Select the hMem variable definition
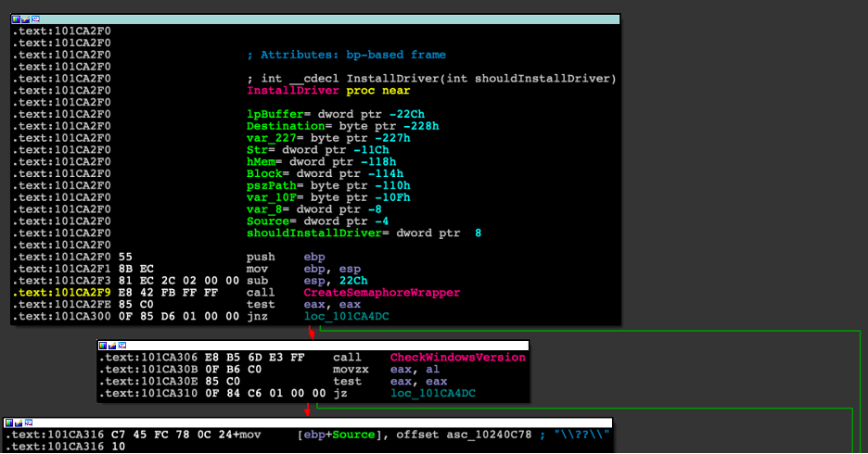This screenshot has height=454, width=868. pos(321,162)
